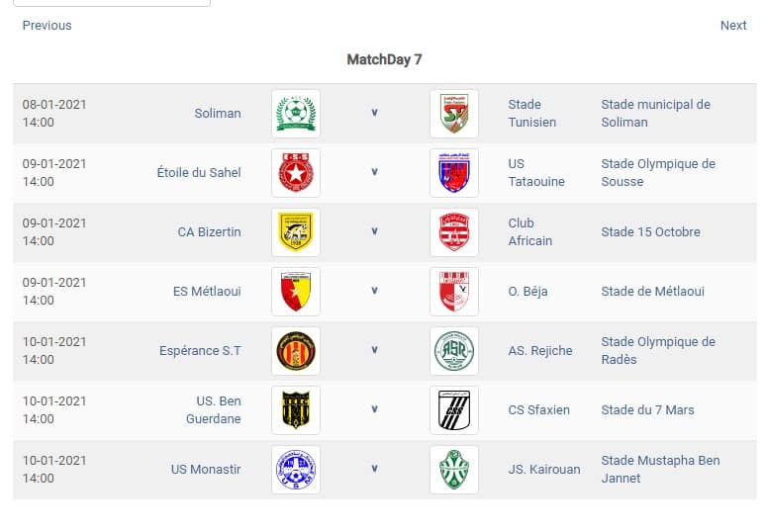Click the Soliman club crest
The width and height of the screenshot is (765, 532).
(x=296, y=113)
